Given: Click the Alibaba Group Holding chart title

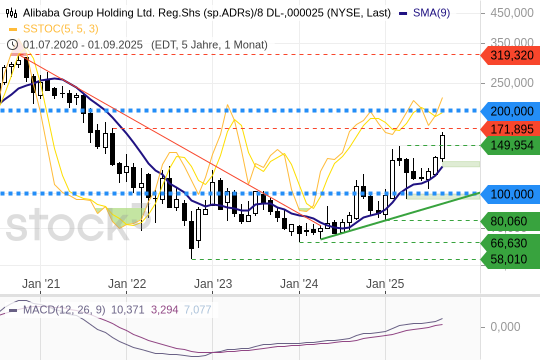Looking at the screenshot, I should pos(207,13).
